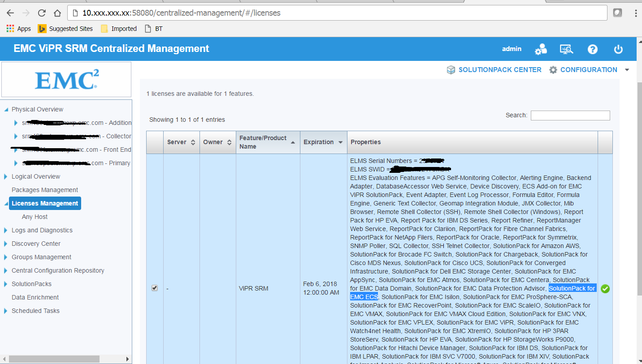Click the sidebar scrollbar right arrow
The image size is (642, 364).
tap(128, 359)
